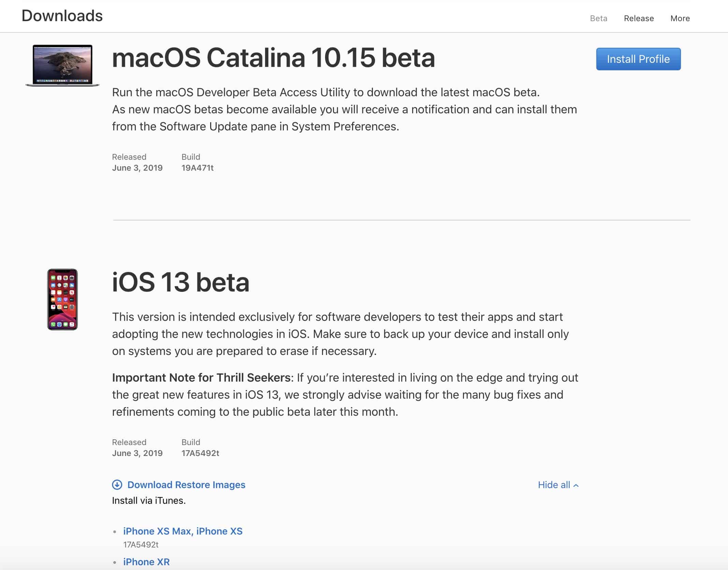
Task: Click the Hide all link
Action: 554,485
